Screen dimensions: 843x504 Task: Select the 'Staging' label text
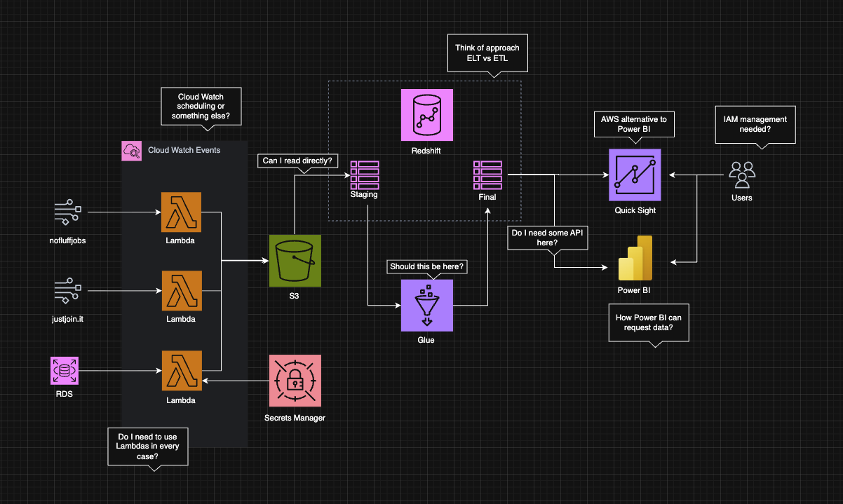coord(364,195)
